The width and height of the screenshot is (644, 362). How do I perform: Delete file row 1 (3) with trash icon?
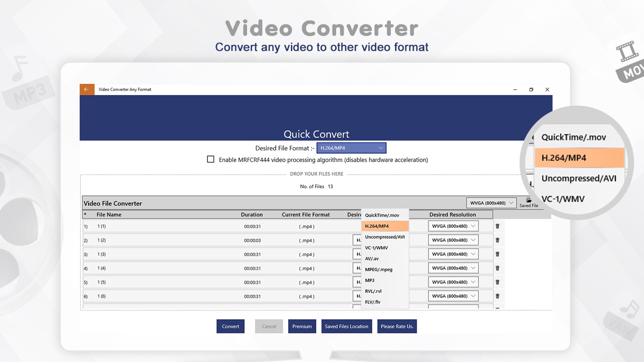497,254
